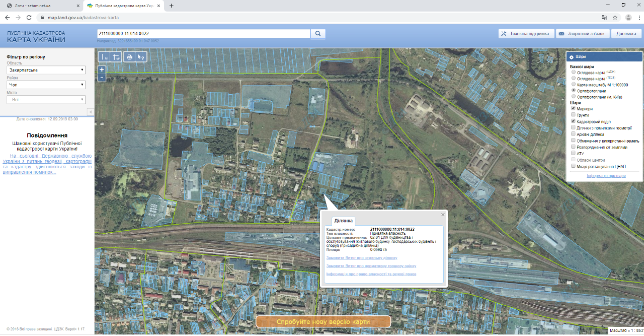Click Публічна кадастрова карта України logo
The height and width of the screenshot is (336, 644).
pos(36,36)
